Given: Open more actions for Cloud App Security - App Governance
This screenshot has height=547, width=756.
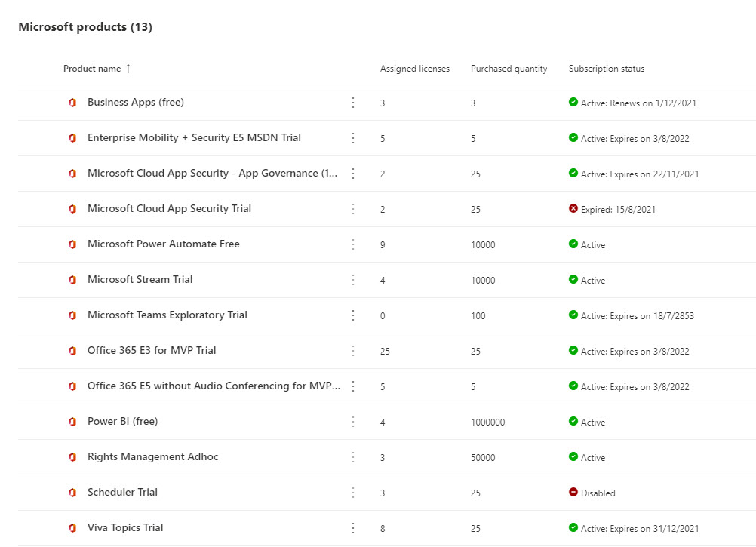Looking at the screenshot, I should click(x=353, y=174).
